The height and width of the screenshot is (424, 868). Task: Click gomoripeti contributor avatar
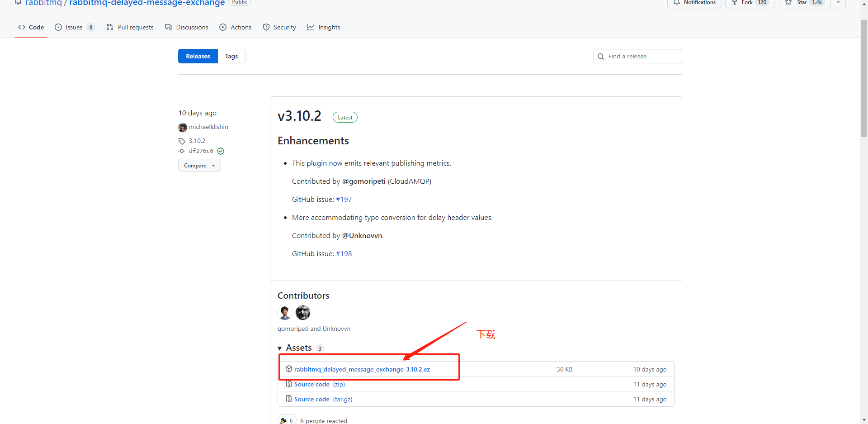285,313
